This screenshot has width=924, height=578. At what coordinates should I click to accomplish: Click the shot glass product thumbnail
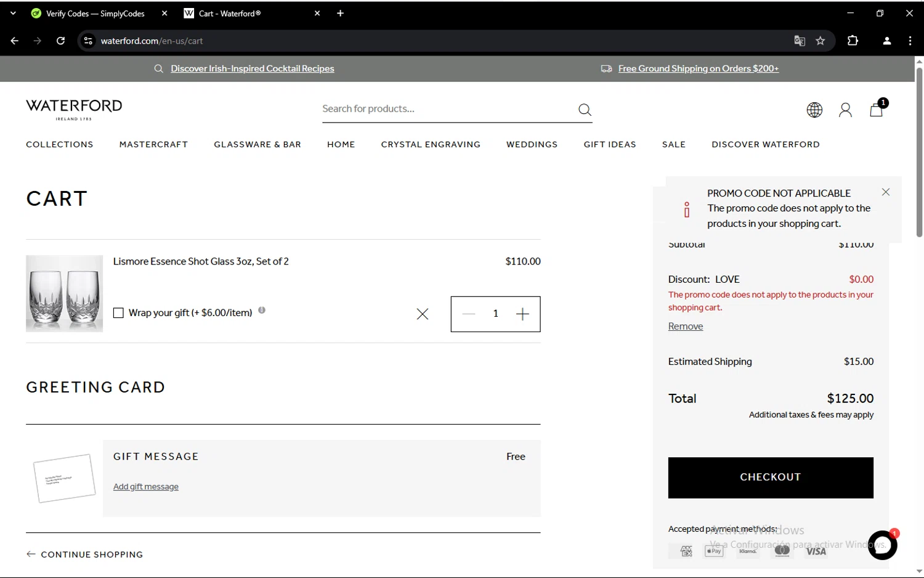tap(64, 293)
